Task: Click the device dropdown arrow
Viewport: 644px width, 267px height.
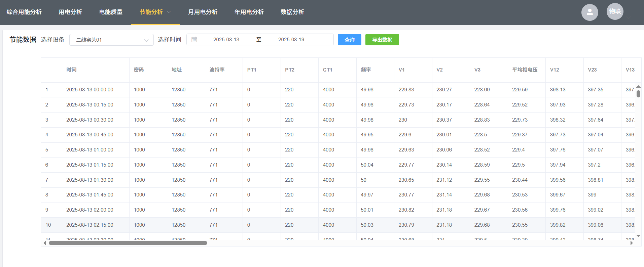Action: [x=146, y=40]
